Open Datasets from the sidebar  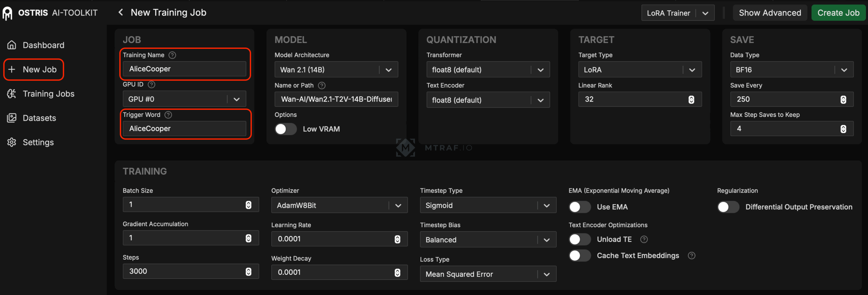point(39,118)
